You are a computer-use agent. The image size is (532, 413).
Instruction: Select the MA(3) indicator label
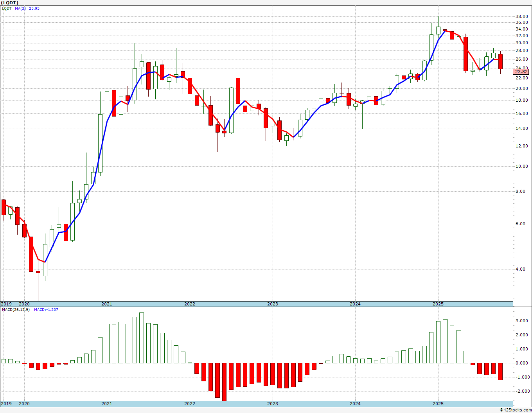click(20, 9)
